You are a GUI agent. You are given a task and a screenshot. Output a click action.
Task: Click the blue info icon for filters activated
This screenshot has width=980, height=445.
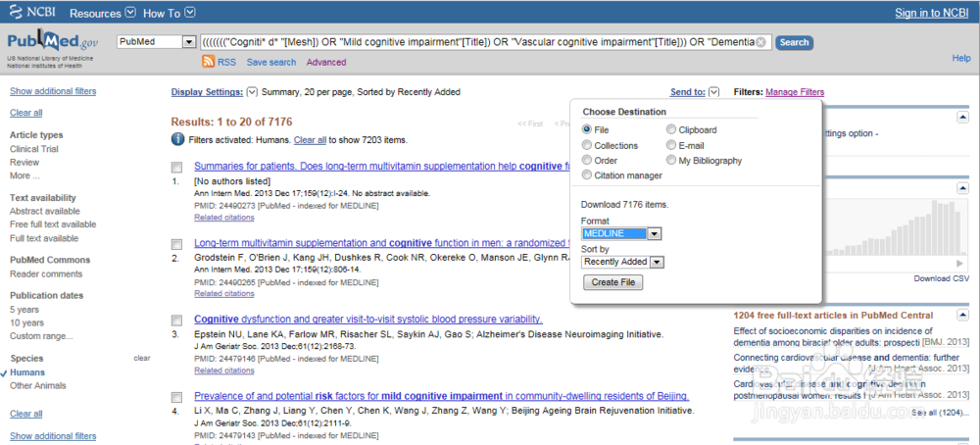tap(177, 139)
